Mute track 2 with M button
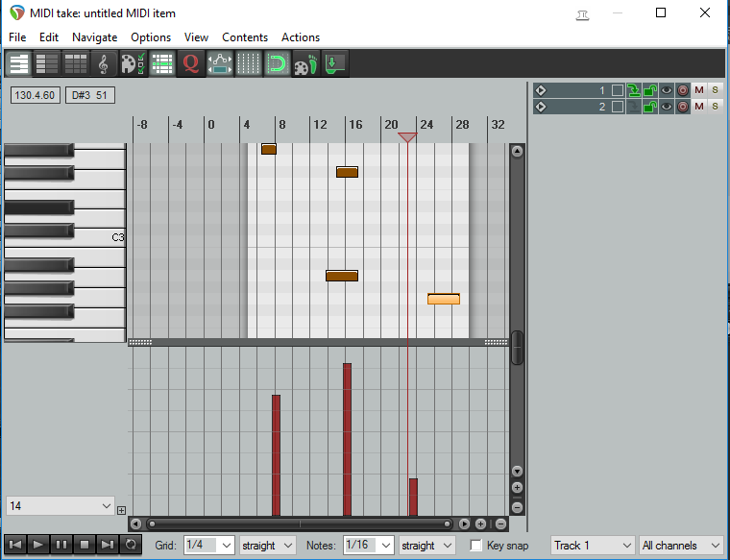This screenshot has width=730, height=560. click(699, 107)
